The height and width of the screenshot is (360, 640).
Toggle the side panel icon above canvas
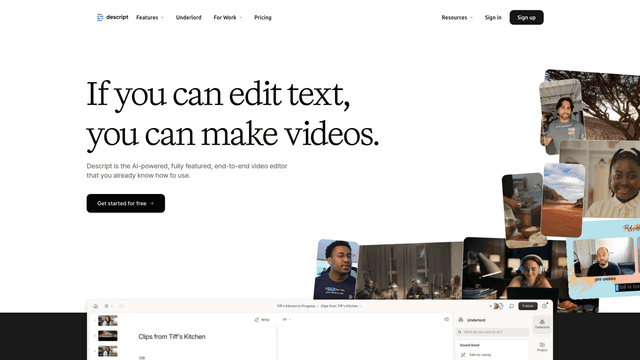coord(447,320)
